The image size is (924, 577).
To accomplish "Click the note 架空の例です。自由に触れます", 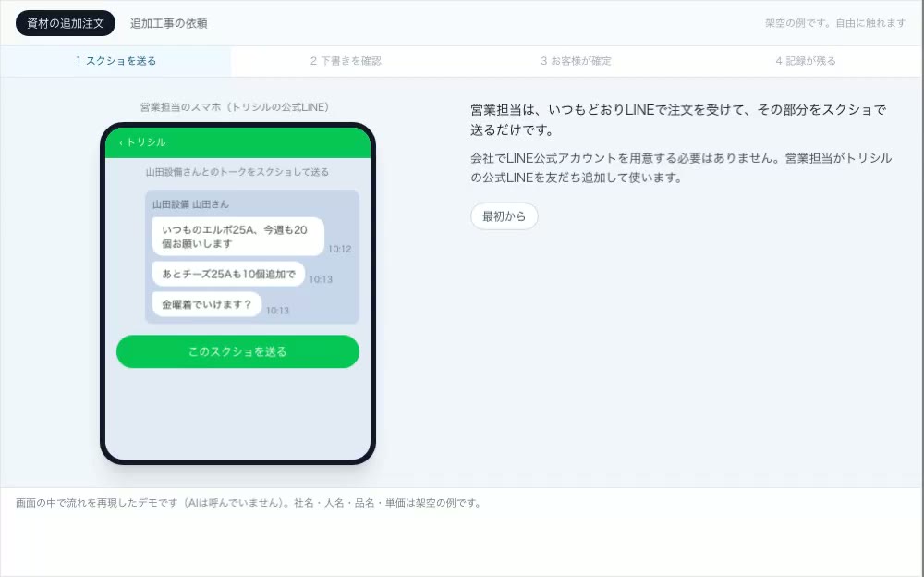I will click(835, 23).
